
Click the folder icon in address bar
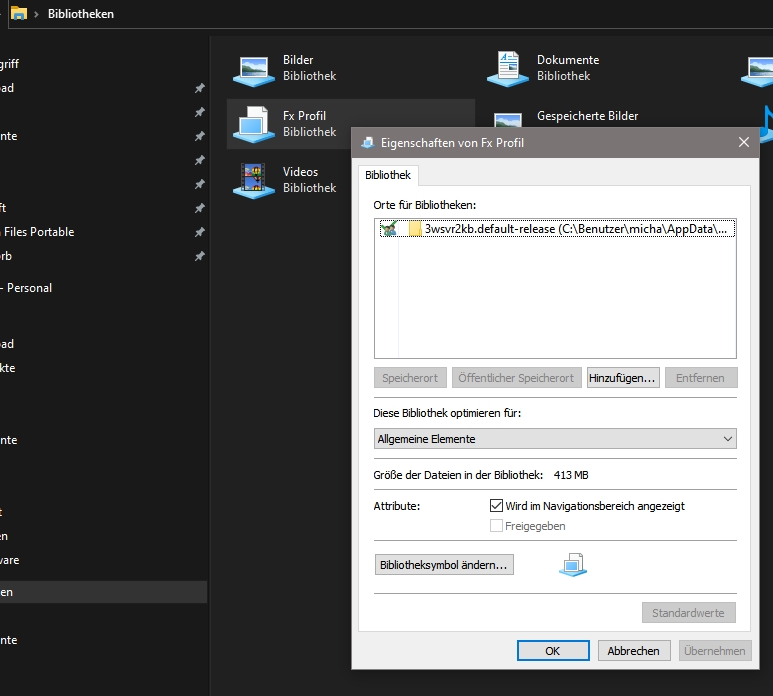click(18, 14)
